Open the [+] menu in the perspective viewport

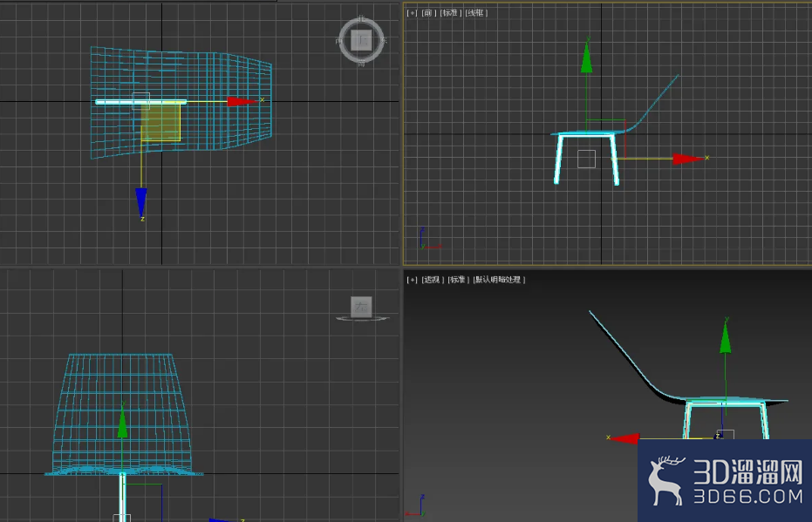(412, 280)
